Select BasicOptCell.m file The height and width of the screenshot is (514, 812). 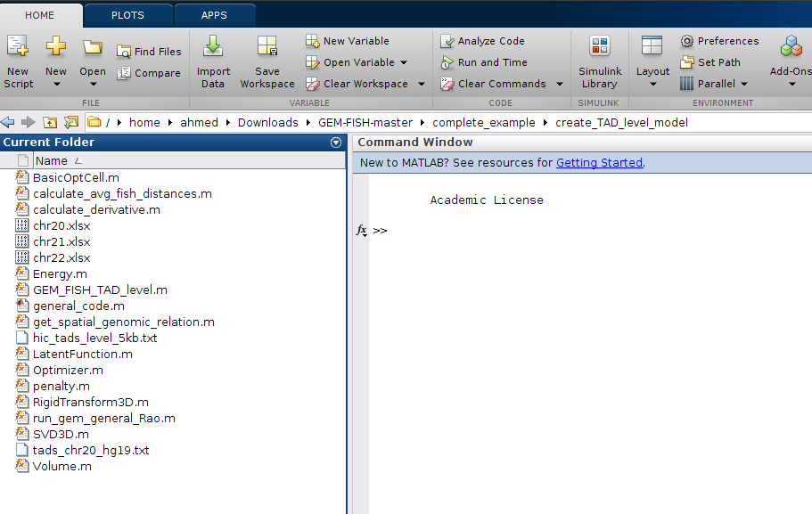point(76,177)
